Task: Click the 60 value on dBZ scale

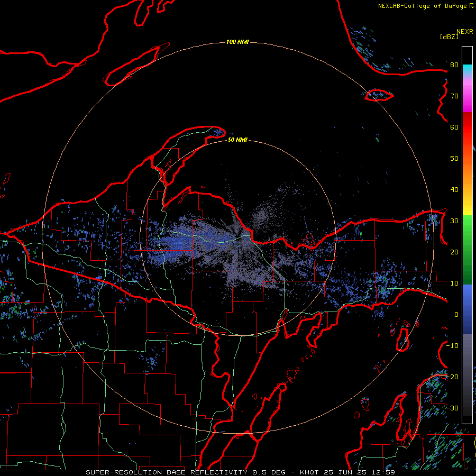Action: 454,127
